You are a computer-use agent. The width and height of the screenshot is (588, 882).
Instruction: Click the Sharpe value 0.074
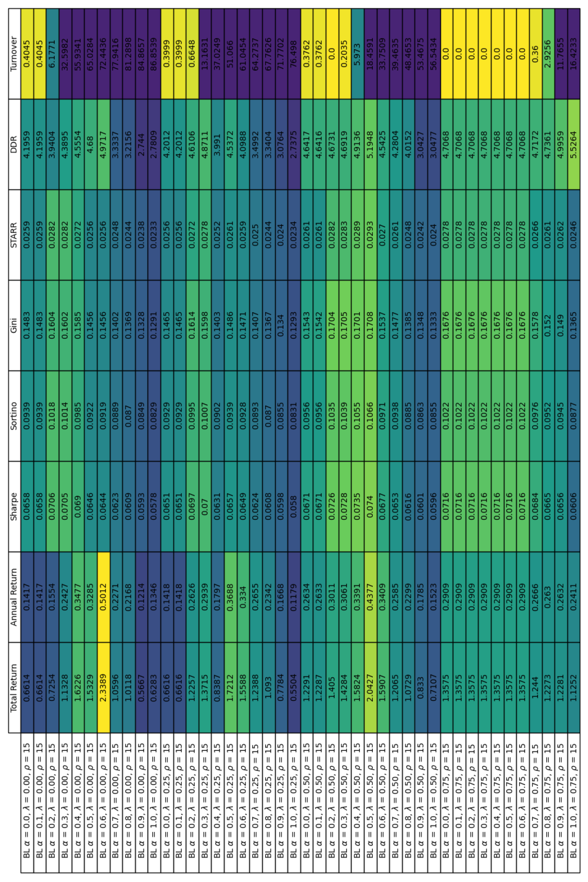(370, 506)
